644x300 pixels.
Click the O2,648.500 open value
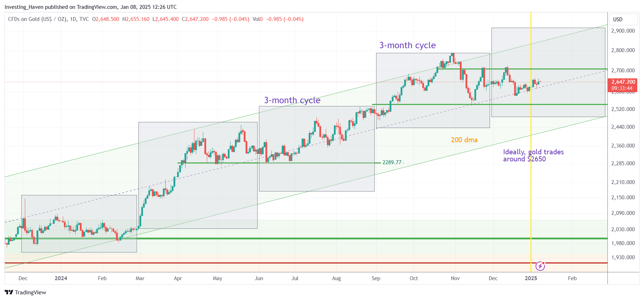pos(106,19)
